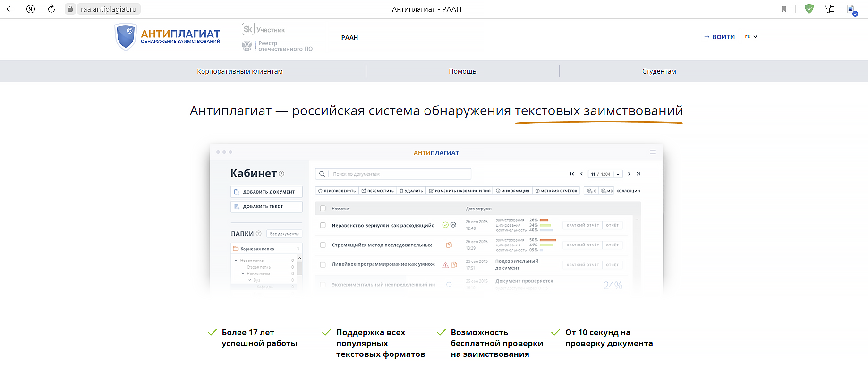Viewport: 868px width, 371px height.
Task: Click the РААН label in the header
Action: (x=349, y=37)
